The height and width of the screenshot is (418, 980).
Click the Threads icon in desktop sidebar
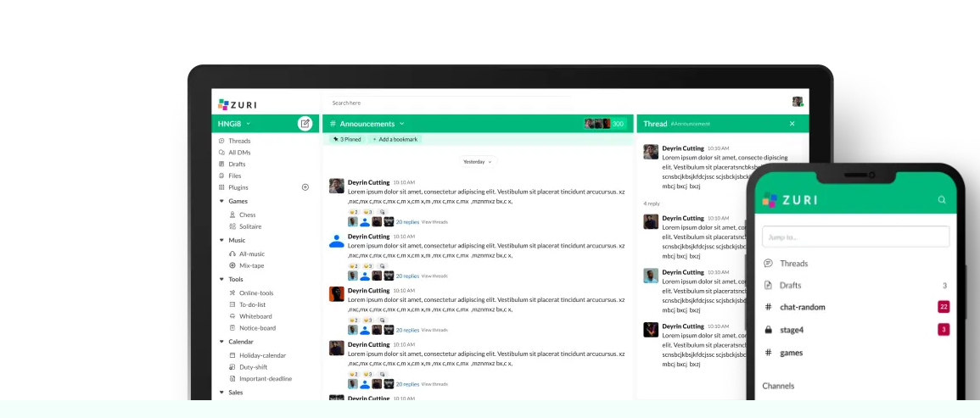coord(222,141)
